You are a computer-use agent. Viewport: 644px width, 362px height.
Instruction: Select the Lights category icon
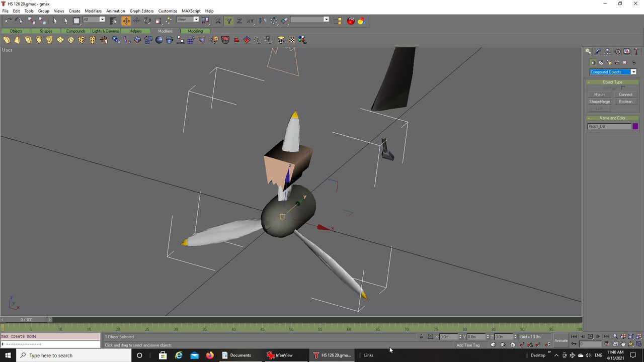(x=609, y=63)
